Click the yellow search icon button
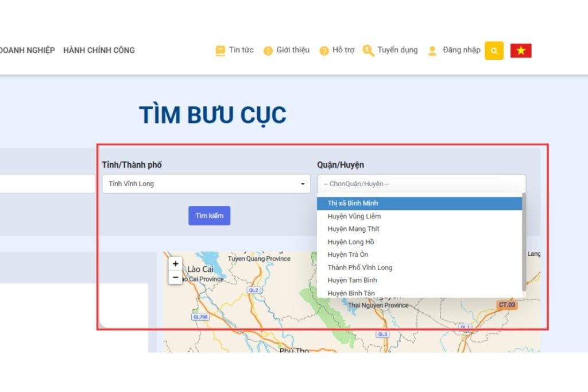The image size is (588, 392). pos(494,51)
